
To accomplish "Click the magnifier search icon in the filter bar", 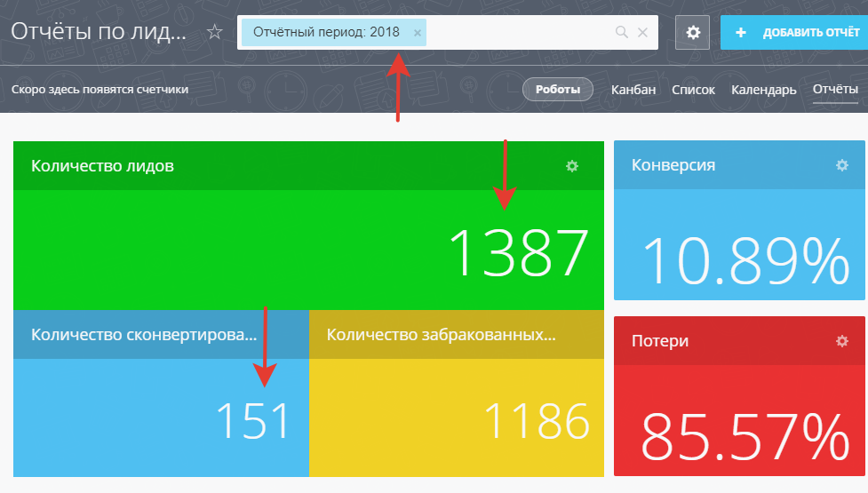I will click(x=622, y=33).
